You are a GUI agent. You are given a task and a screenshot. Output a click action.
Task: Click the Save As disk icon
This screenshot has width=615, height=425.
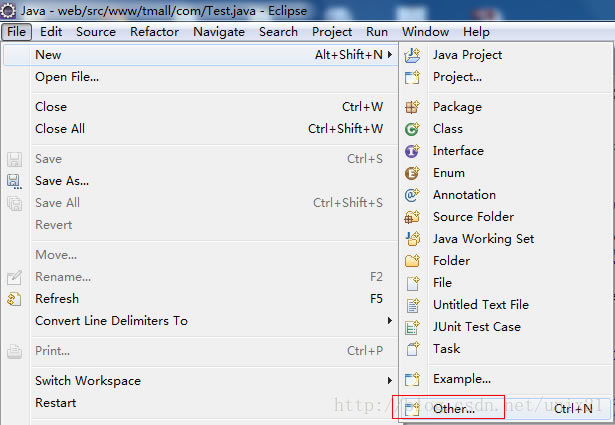click(x=14, y=182)
